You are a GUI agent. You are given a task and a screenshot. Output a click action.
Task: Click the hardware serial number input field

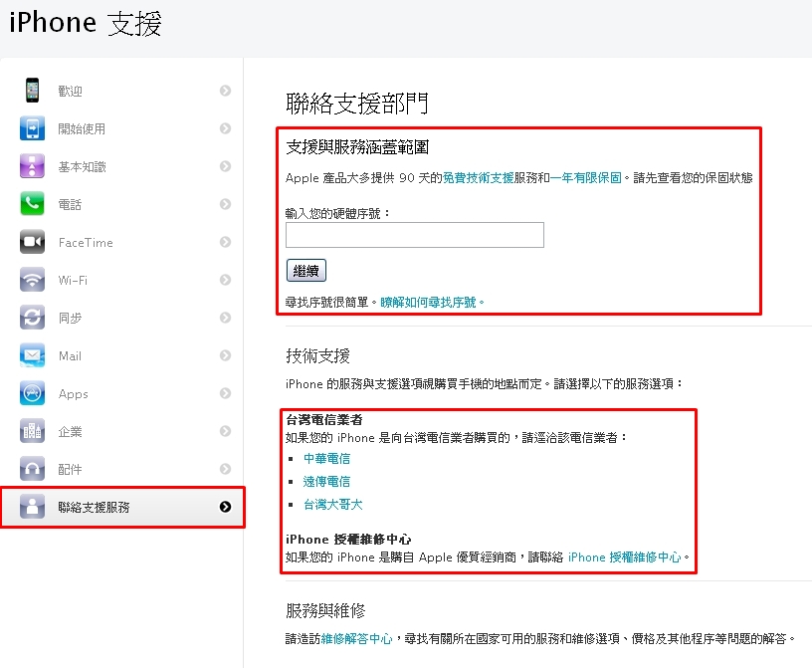pos(415,235)
